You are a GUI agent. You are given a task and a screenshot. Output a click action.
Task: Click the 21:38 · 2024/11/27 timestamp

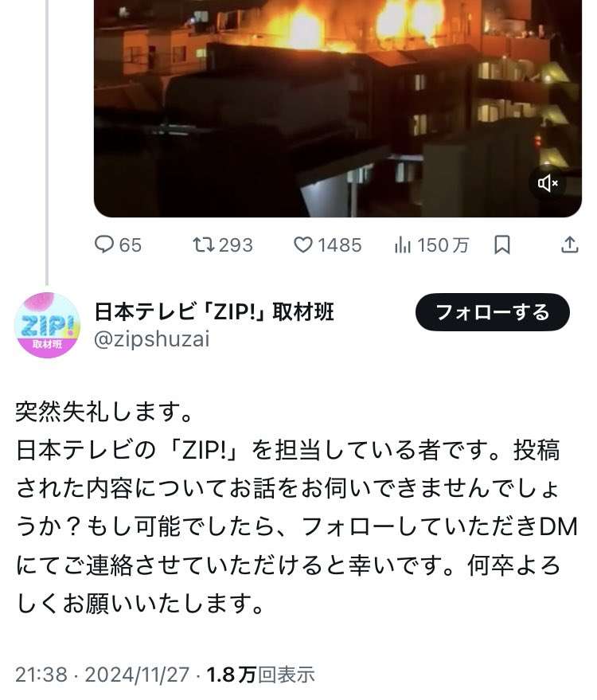tap(103, 674)
